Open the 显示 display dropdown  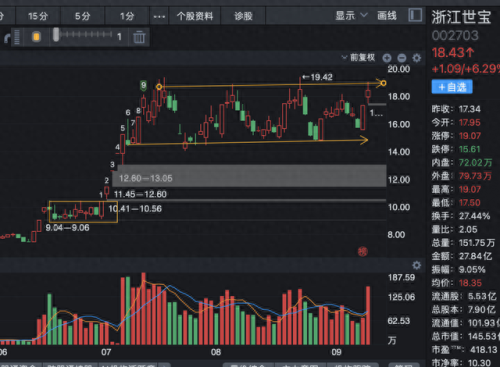(351, 16)
